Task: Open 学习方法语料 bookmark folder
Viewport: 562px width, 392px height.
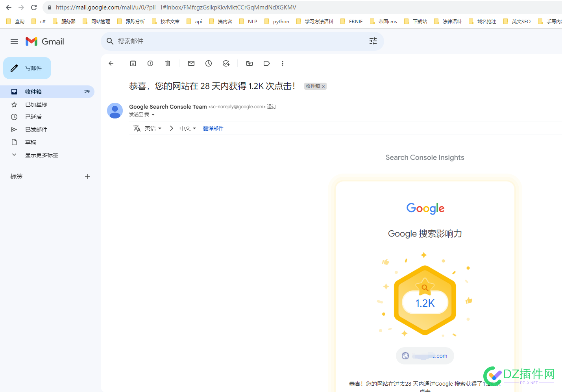Action: 315,21
